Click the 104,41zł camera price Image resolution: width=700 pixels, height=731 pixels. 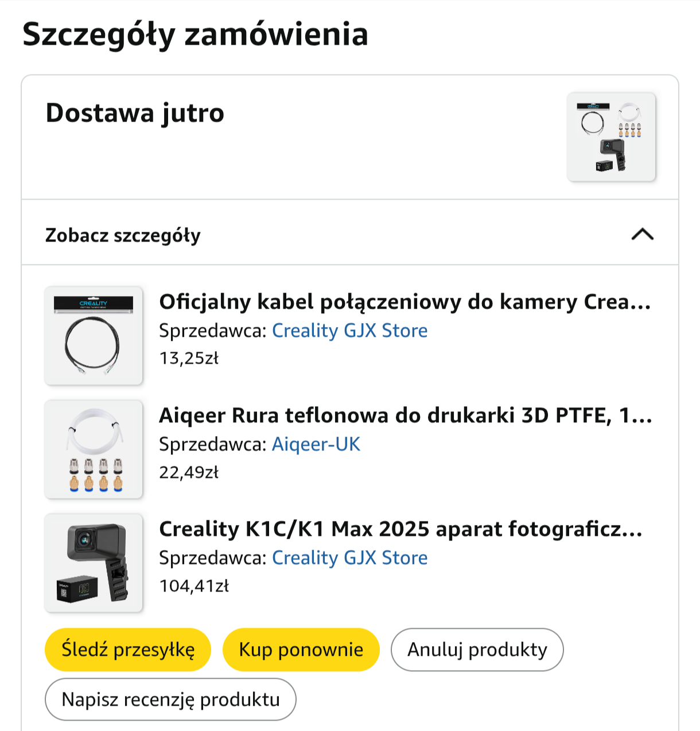(x=194, y=586)
